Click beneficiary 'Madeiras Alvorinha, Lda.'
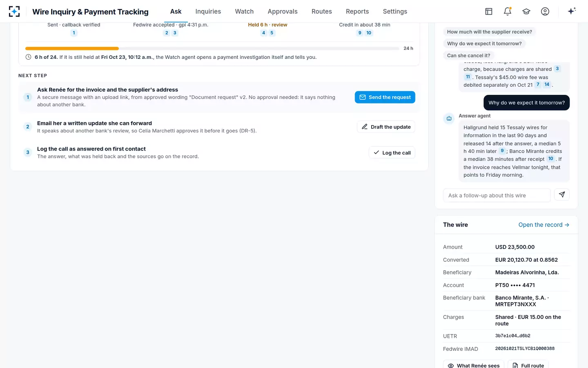The height and width of the screenshot is (368, 588). pyautogui.click(x=527, y=272)
